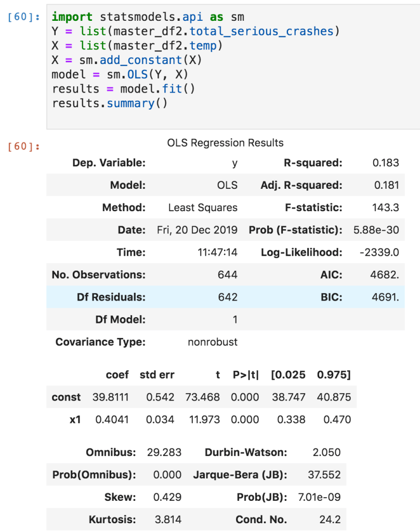Screen dimensions: 420x532
Task: Click 'total_serious_crashes' in the code
Action: tap(261, 32)
